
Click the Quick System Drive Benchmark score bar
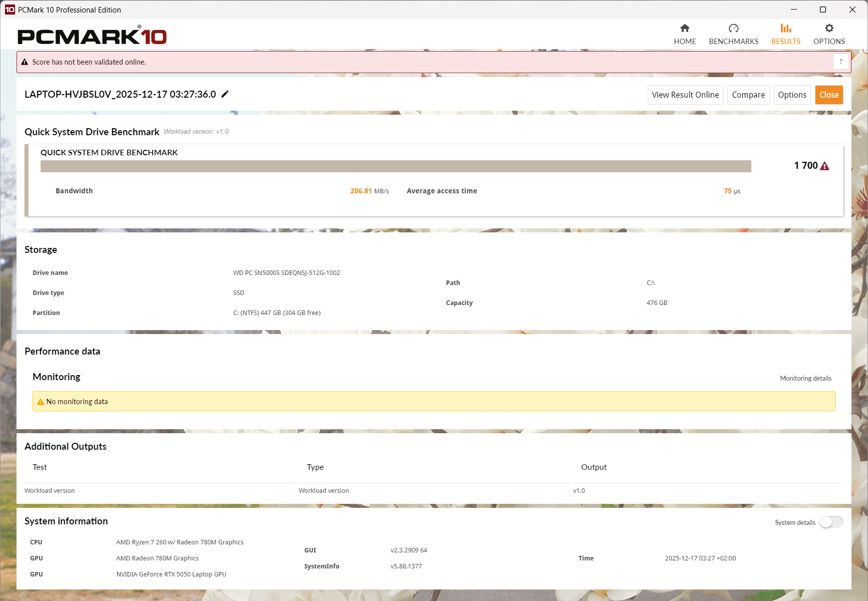pyautogui.click(x=396, y=166)
